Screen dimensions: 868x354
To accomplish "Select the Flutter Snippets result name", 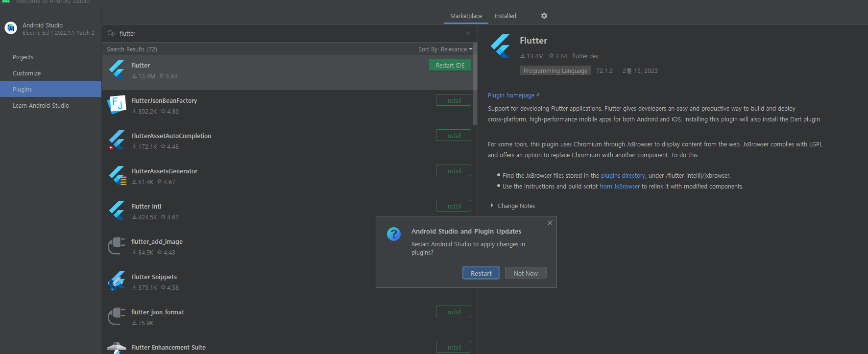I will (x=154, y=277).
